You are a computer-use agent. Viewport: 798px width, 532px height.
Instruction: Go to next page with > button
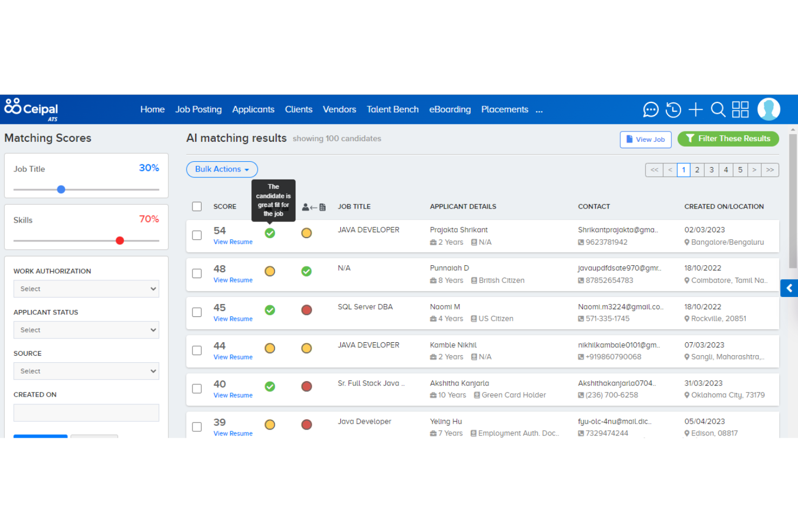[x=754, y=170]
